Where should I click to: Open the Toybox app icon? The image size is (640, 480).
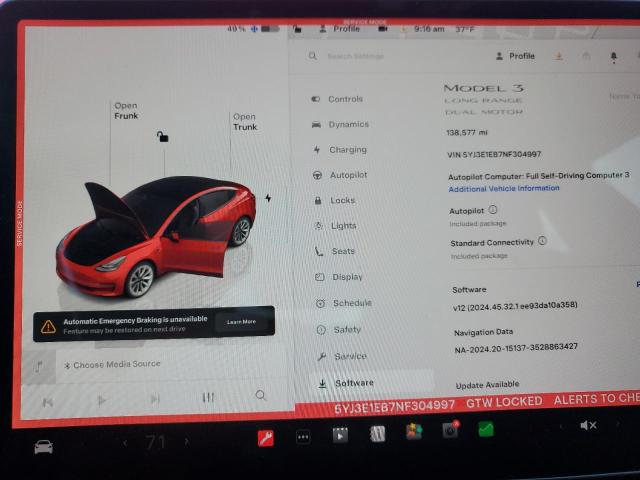(x=414, y=431)
